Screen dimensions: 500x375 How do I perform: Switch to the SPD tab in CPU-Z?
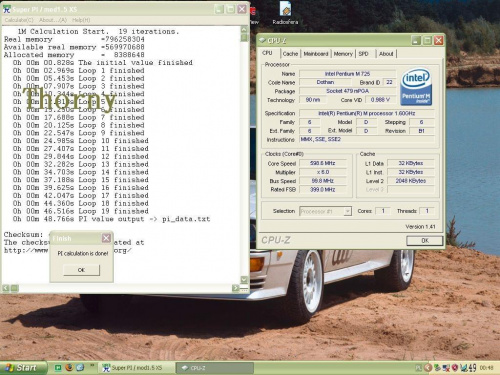(x=363, y=54)
